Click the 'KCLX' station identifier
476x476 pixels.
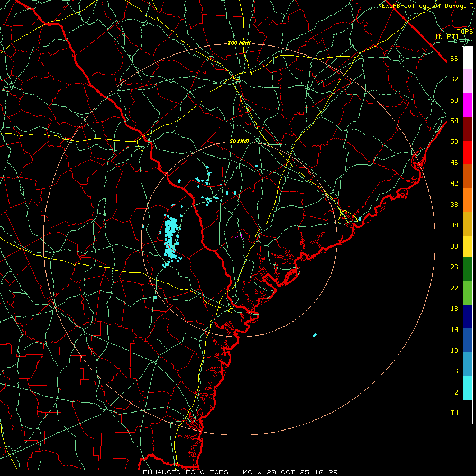[253, 472]
